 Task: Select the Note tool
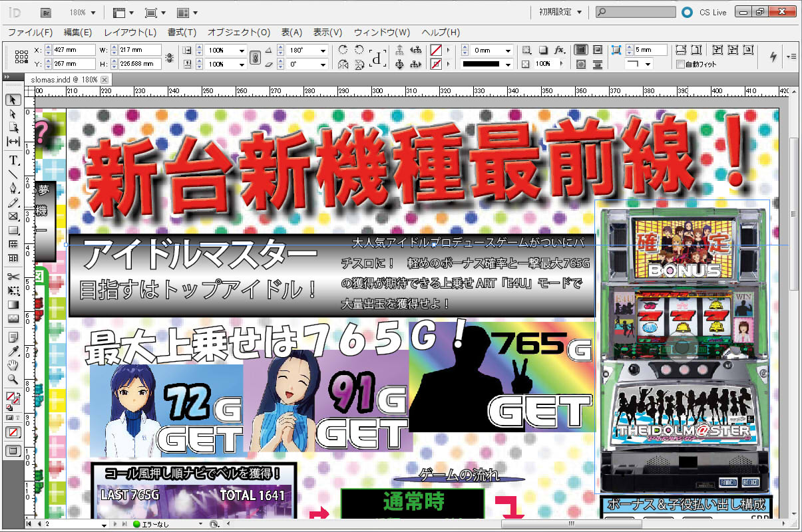[x=13, y=337]
